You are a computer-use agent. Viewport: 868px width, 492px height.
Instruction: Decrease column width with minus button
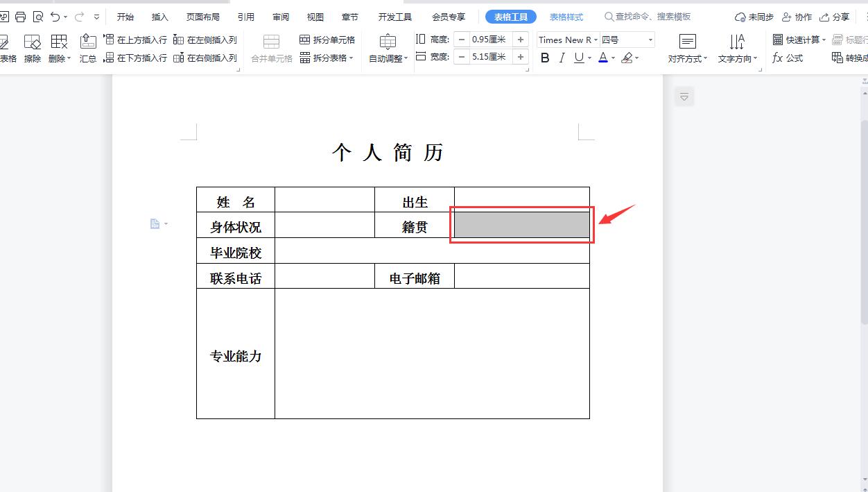tap(462, 57)
